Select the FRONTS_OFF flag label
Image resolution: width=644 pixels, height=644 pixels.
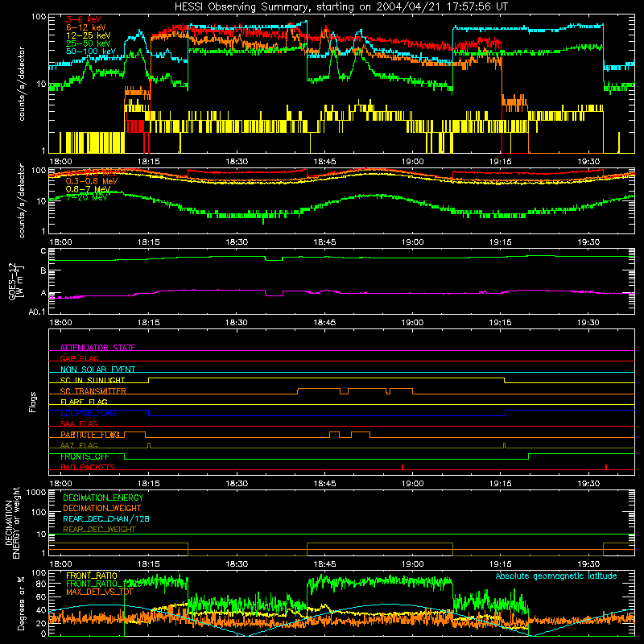(85, 456)
